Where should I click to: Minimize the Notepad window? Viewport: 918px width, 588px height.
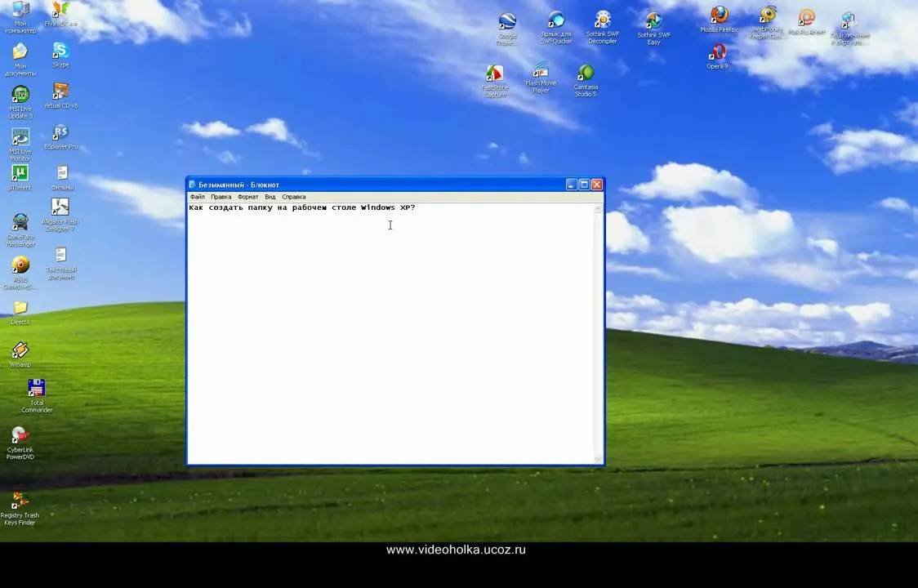tap(572, 185)
